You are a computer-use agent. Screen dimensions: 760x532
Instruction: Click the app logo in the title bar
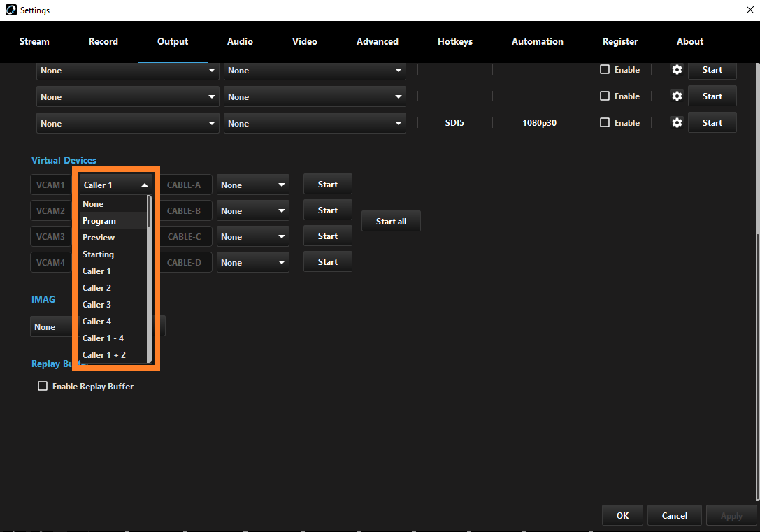10,10
